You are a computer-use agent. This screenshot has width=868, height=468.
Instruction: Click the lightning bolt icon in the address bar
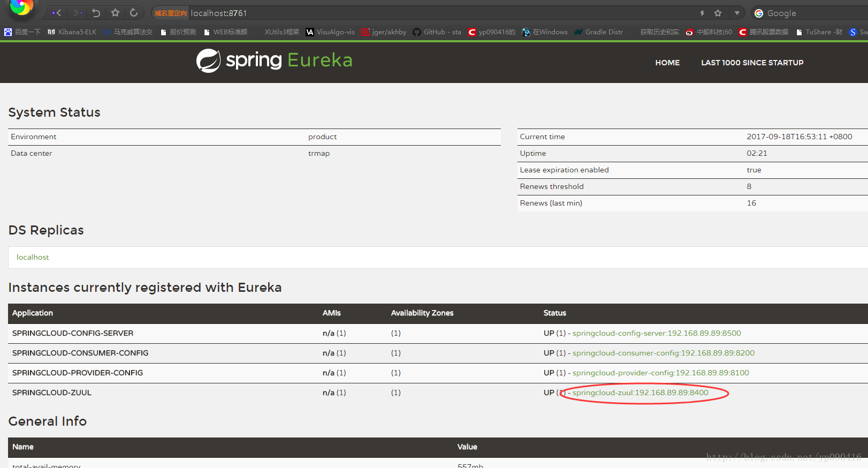coord(702,13)
